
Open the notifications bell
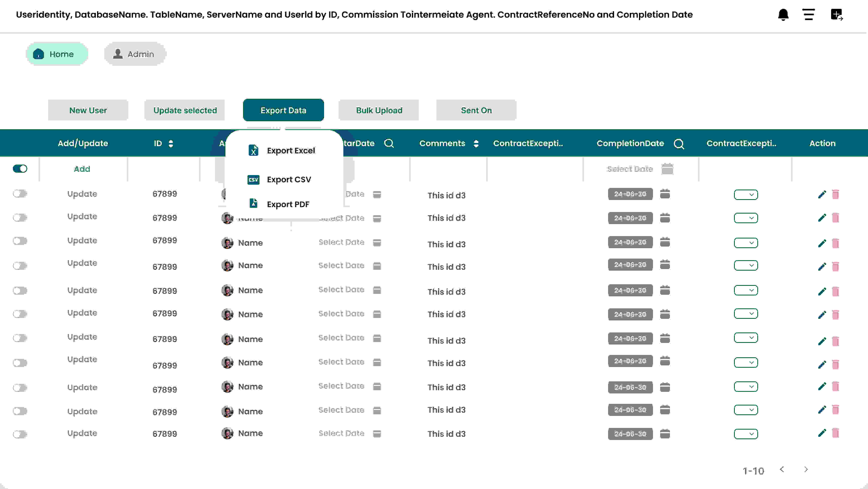(x=783, y=15)
